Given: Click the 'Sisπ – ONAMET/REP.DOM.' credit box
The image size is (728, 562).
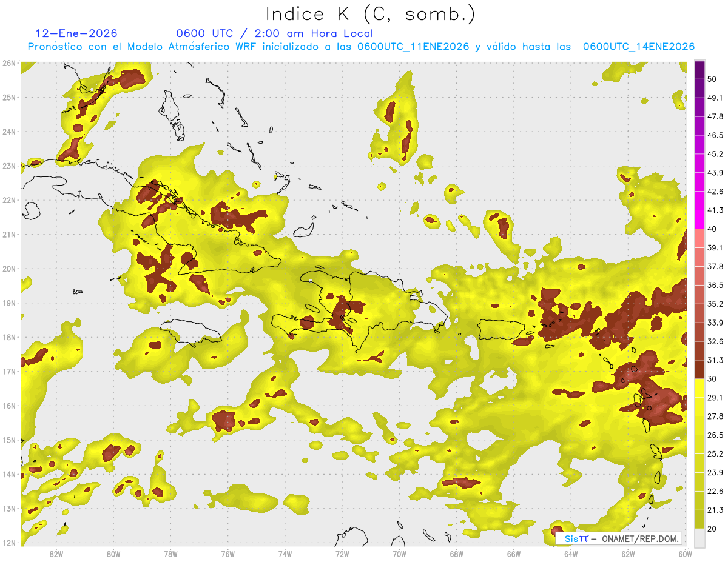Looking at the screenshot, I should 619,538.
